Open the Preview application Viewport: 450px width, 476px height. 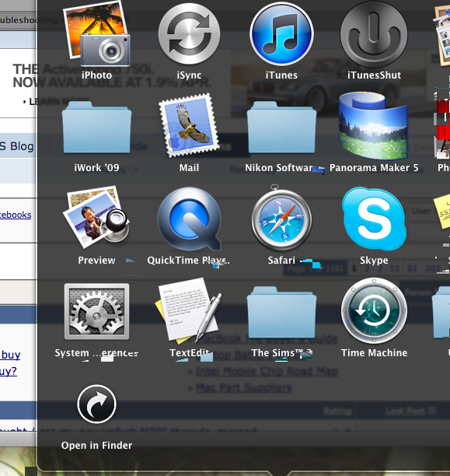click(96, 218)
